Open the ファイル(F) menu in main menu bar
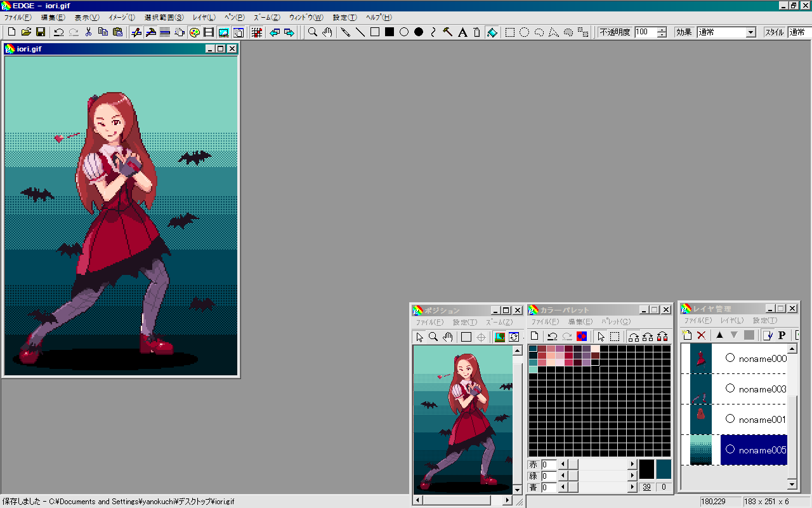 point(18,17)
